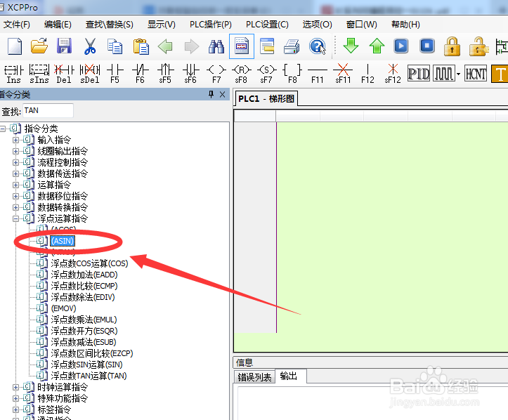Go forward with the gray right arrow

tap(192, 46)
